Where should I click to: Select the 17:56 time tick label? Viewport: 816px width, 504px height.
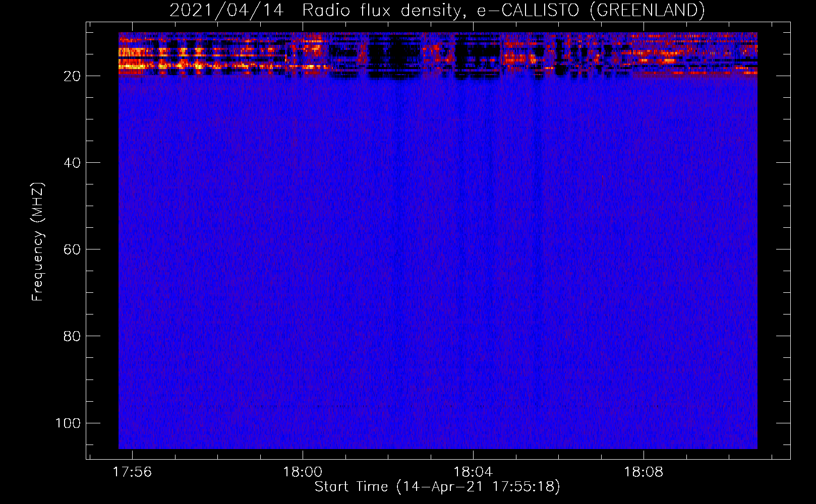(132, 472)
